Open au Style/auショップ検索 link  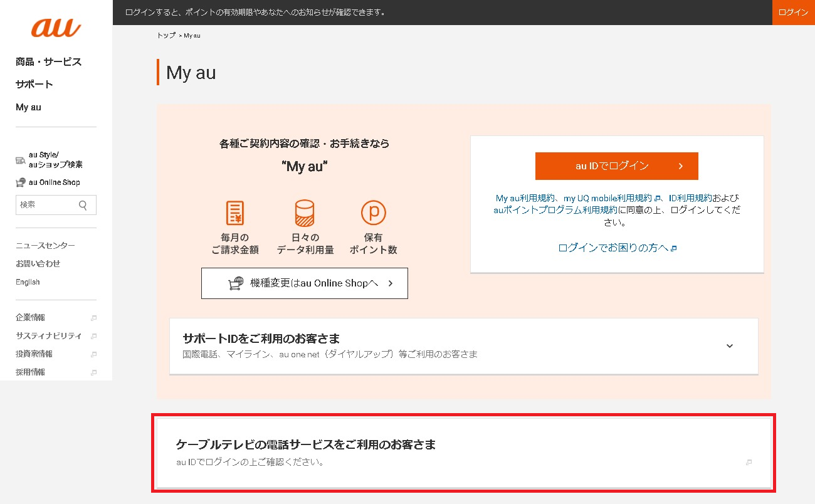(x=55, y=160)
